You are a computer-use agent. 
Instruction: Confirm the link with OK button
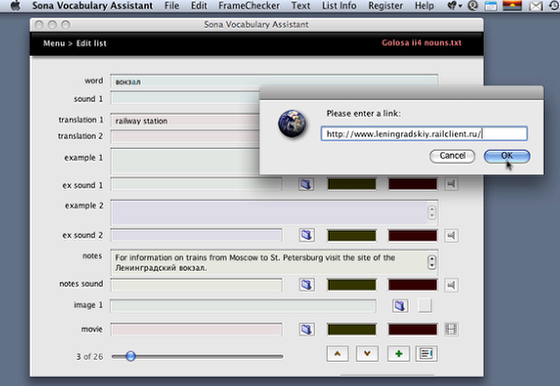(x=507, y=156)
